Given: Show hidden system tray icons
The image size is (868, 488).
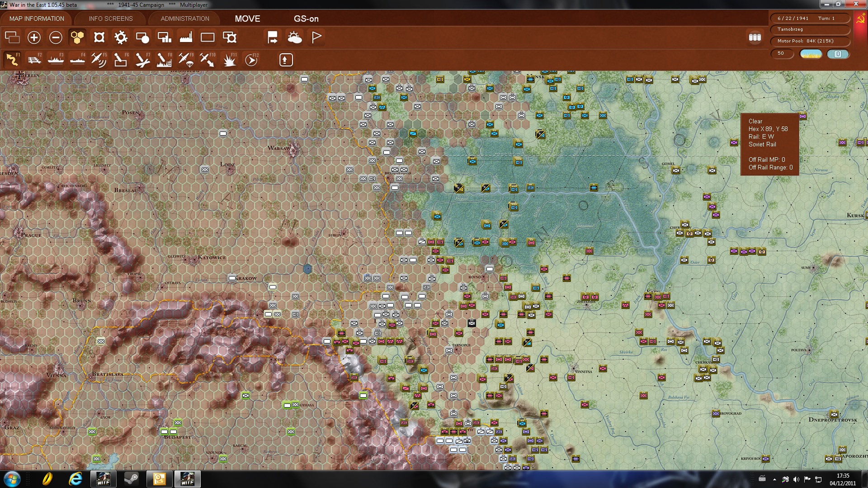Looking at the screenshot, I should click(774, 479).
